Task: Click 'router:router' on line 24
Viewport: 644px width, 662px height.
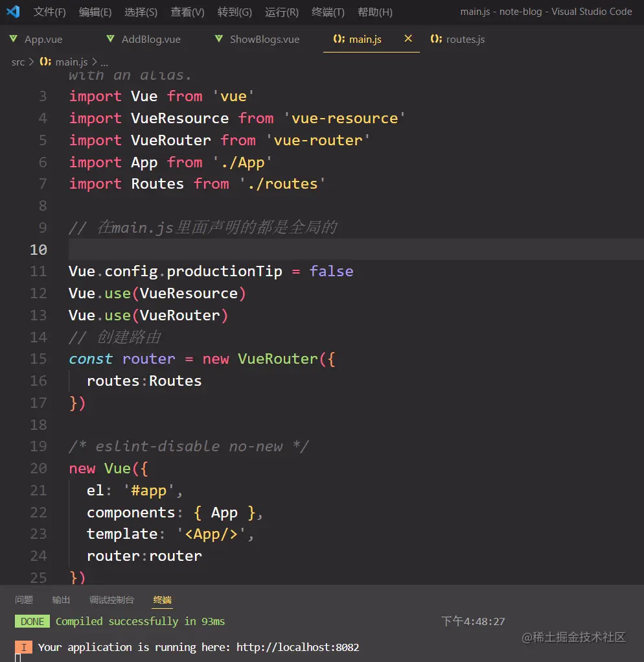Action: coord(144,556)
